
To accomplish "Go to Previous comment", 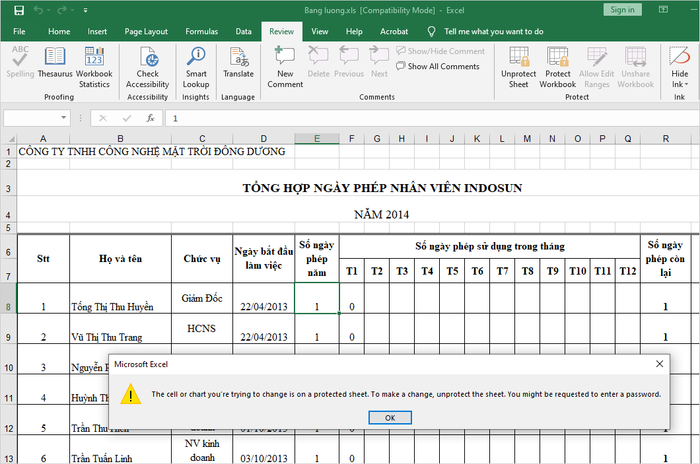I will tap(349, 63).
